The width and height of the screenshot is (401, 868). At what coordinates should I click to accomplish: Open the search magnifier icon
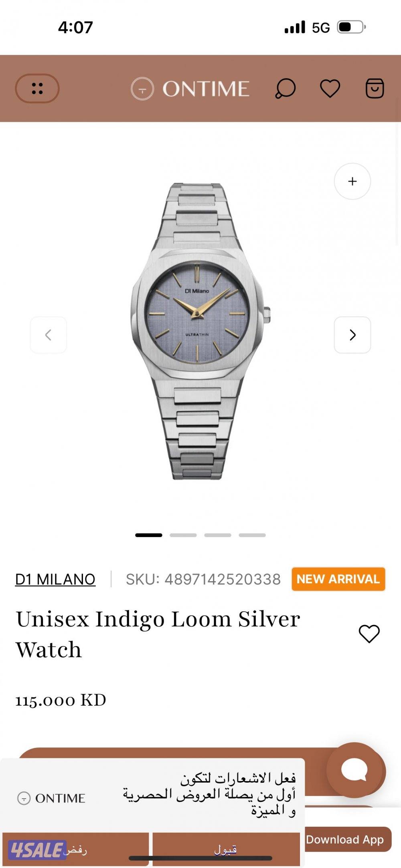tap(285, 89)
